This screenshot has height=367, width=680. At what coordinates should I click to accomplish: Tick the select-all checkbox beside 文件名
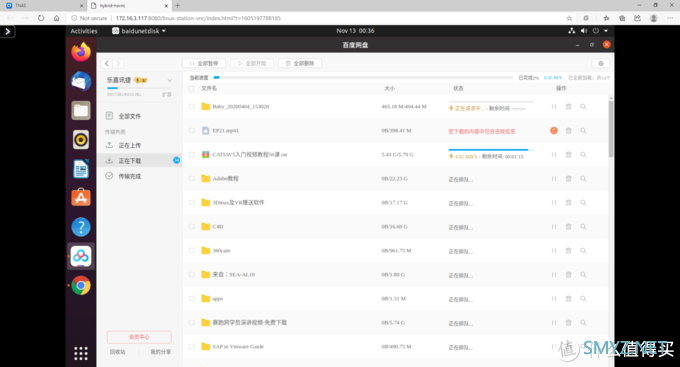(x=191, y=88)
